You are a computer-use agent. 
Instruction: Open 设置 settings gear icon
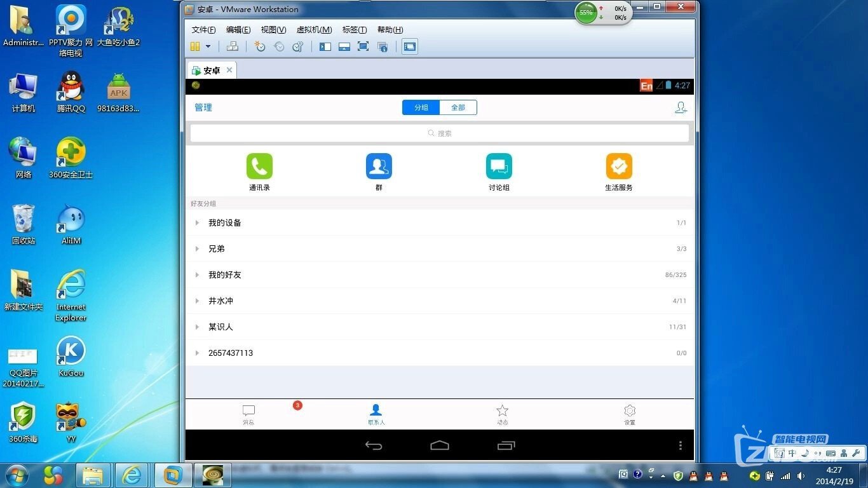(629, 411)
